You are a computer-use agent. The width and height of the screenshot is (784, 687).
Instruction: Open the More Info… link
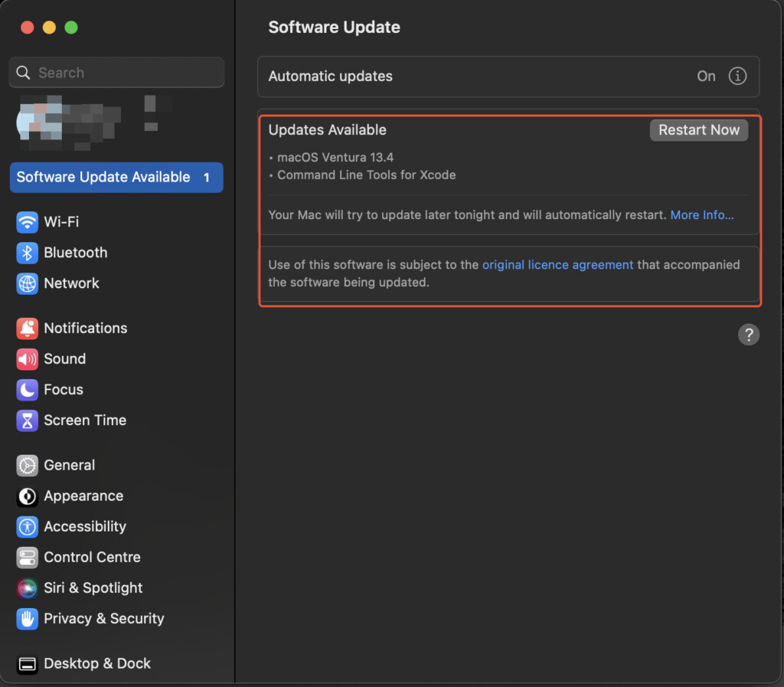701,215
